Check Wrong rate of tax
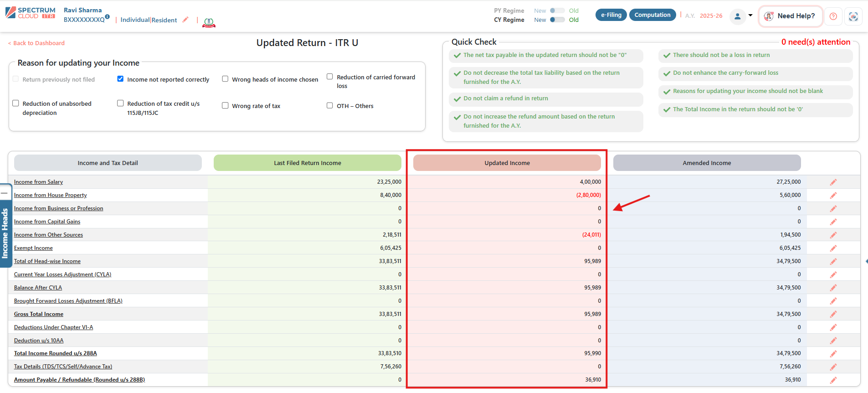868x393 pixels. pyautogui.click(x=225, y=105)
